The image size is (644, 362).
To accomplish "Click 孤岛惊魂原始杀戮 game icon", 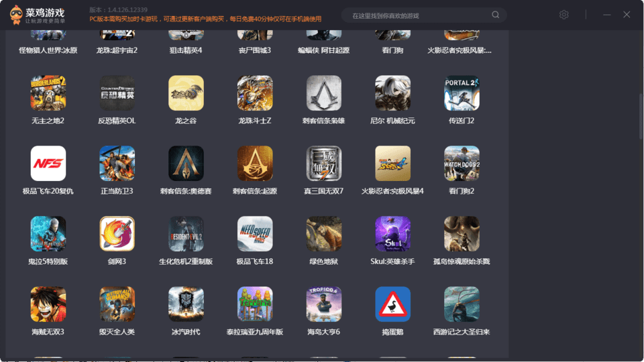I will coord(462,233).
